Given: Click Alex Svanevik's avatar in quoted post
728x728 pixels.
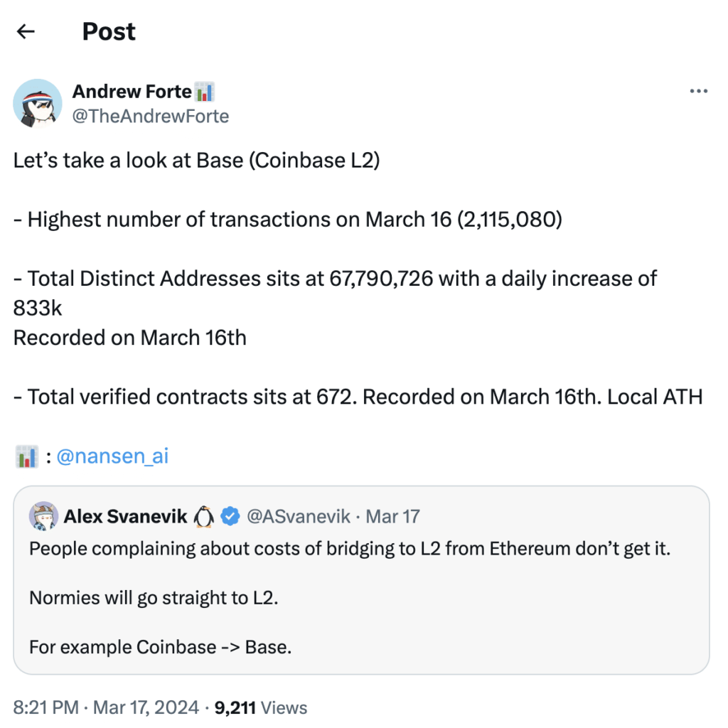Looking at the screenshot, I should [43, 516].
